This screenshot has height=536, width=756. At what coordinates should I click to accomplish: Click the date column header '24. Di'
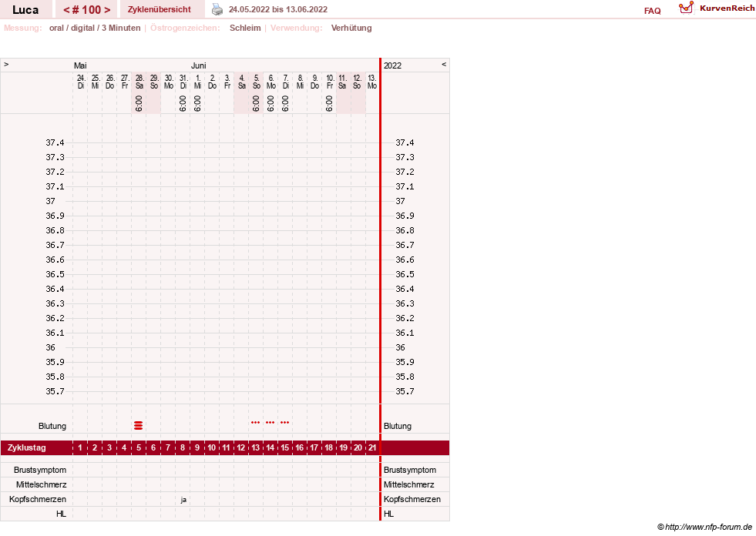tap(80, 82)
